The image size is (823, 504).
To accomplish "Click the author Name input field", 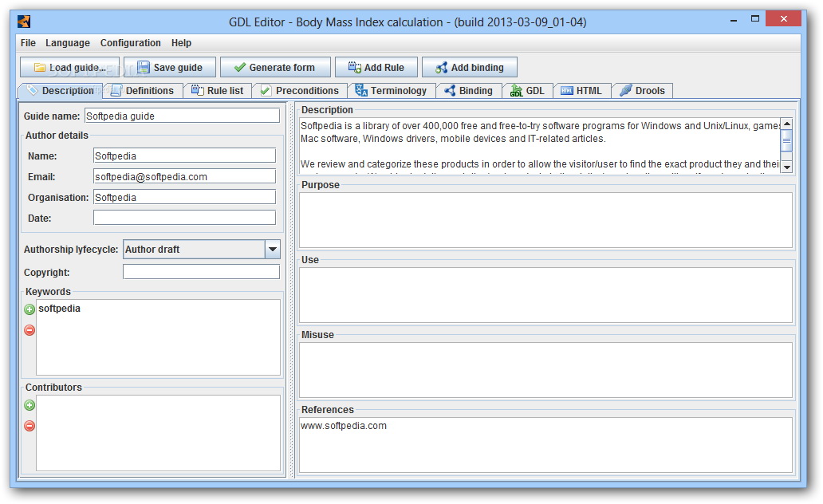I will (184, 156).
